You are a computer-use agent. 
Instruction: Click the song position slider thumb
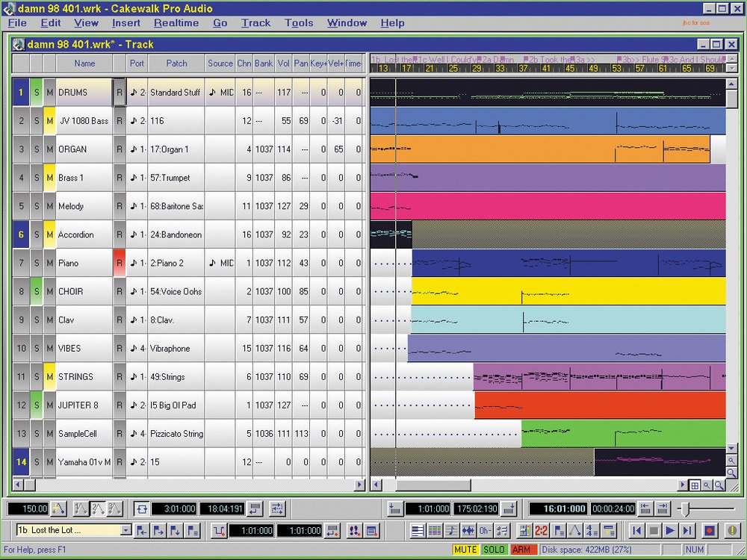686,509
